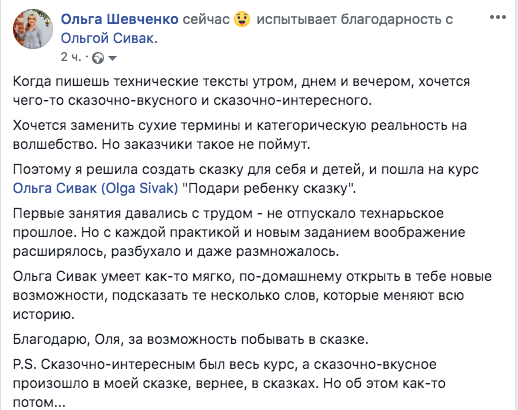Click the paragraph starting 'Поэтому я решила создать'
This screenshot has width=518, height=410.
[246, 179]
